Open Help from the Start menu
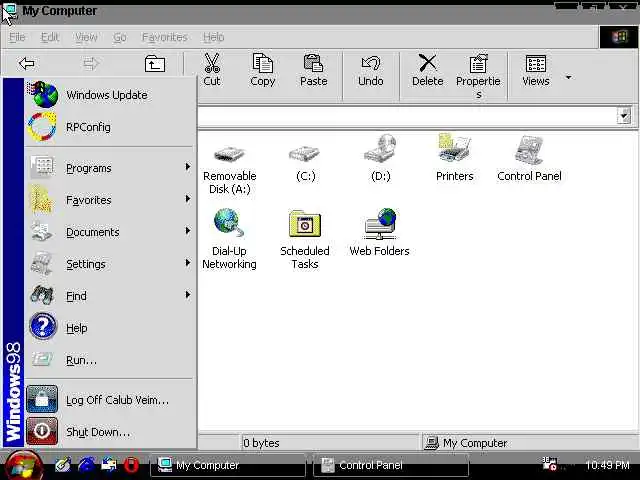The height and width of the screenshot is (480, 640). 110,328
